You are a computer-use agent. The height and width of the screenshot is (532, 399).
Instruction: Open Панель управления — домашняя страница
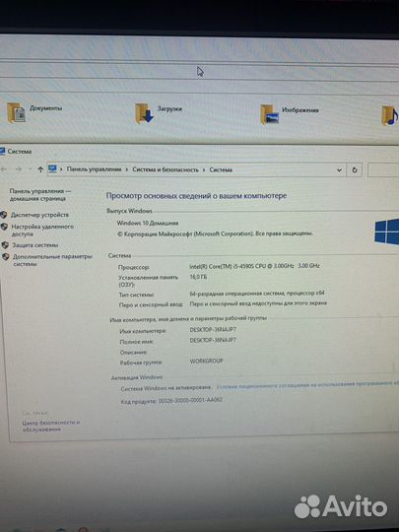[x=40, y=195]
